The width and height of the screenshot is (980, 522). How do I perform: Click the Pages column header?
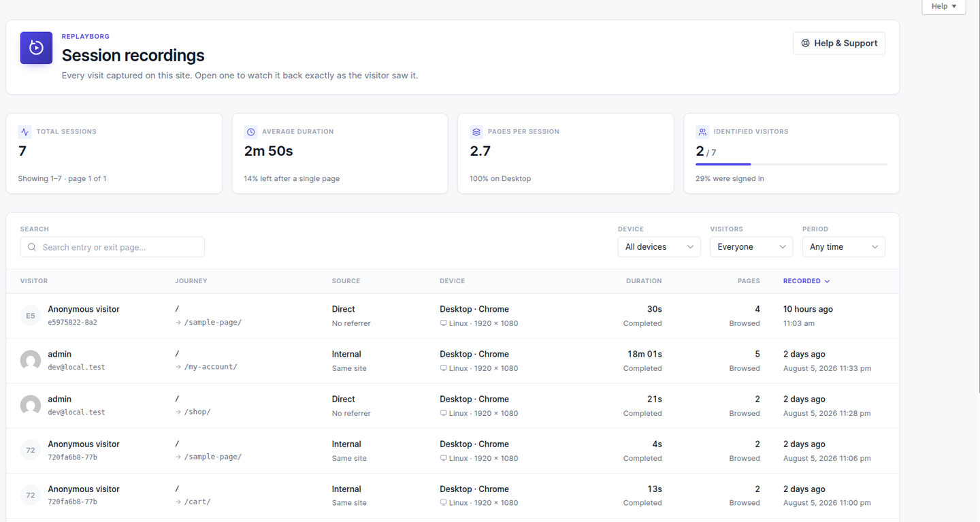click(749, 281)
